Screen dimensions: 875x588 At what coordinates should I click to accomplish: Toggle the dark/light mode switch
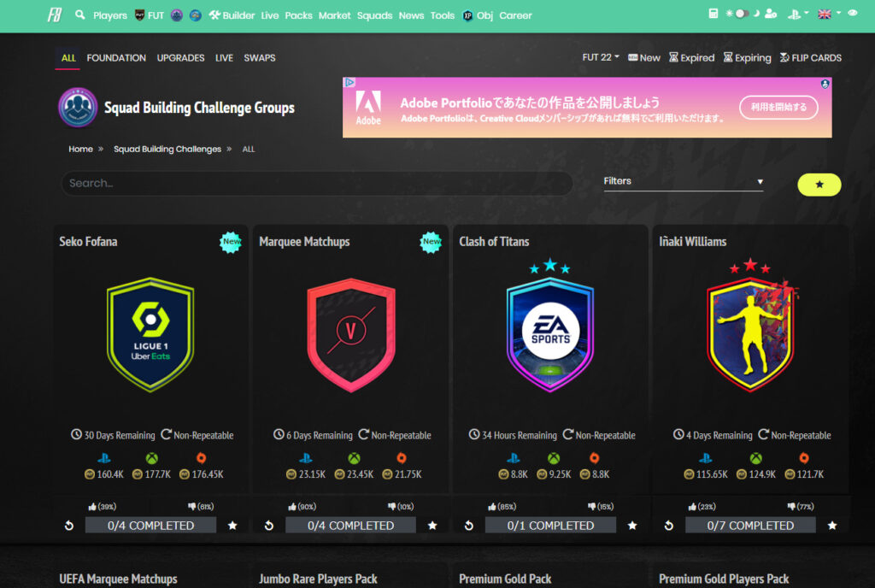coord(743,14)
